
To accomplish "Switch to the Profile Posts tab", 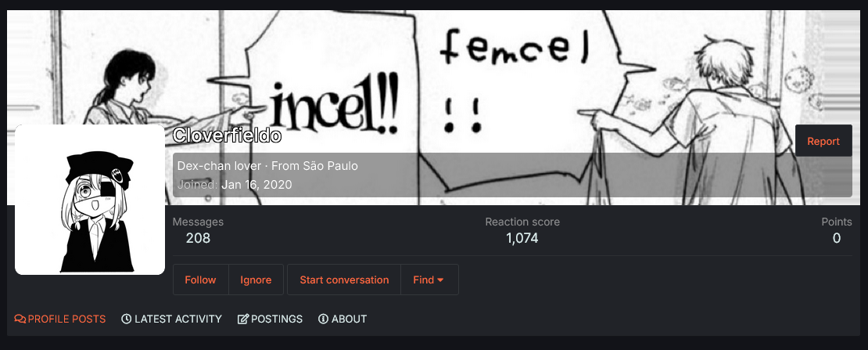I will pyautogui.click(x=59, y=319).
